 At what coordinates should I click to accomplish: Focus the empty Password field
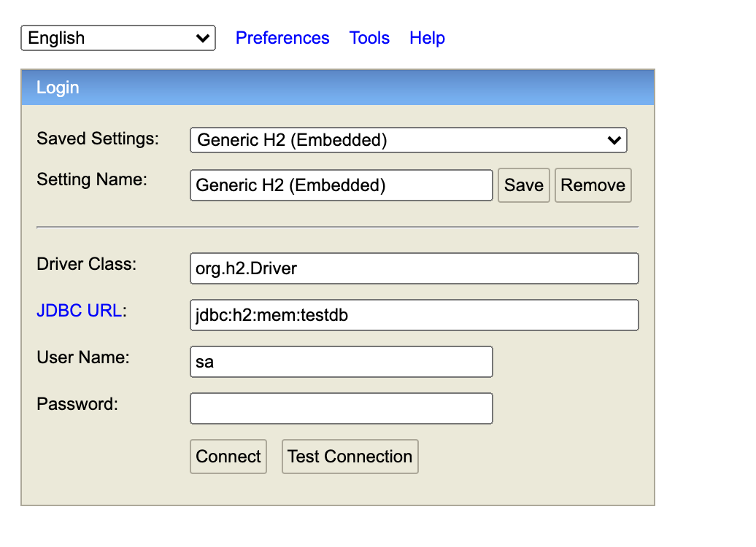(342, 408)
